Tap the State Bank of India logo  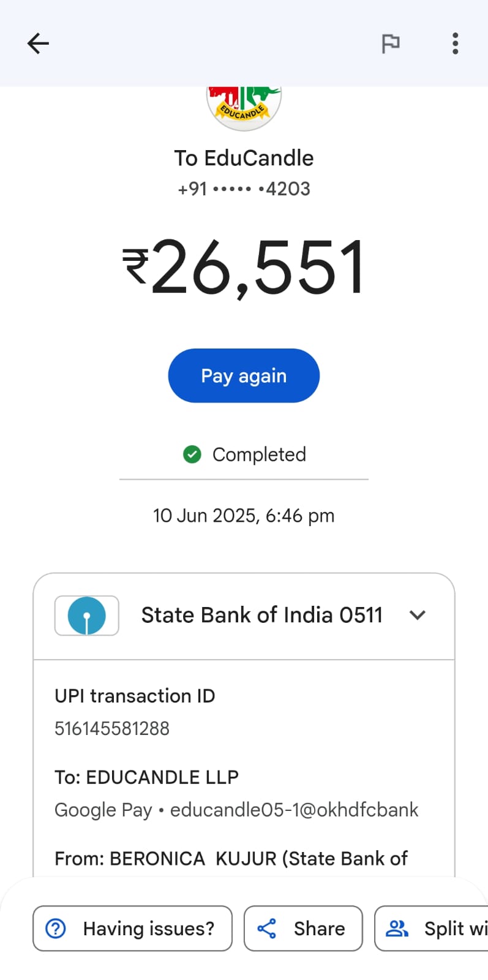[x=87, y=616]
